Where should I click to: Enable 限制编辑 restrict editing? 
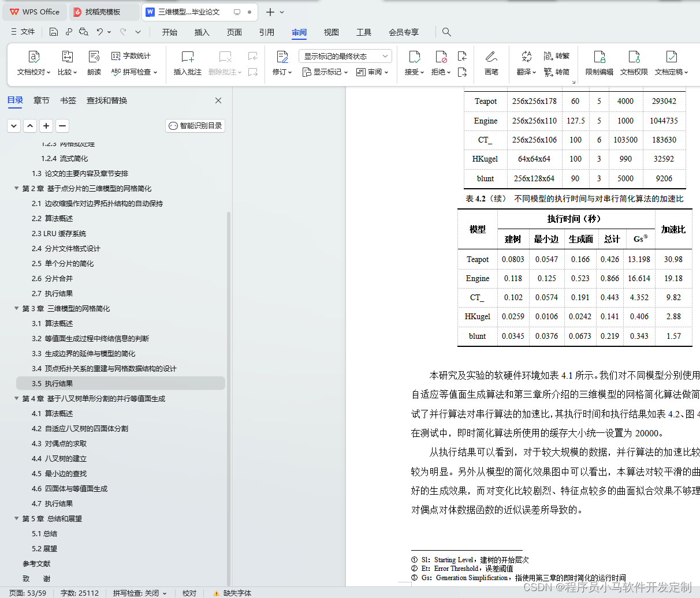click(x=601, y=63)
